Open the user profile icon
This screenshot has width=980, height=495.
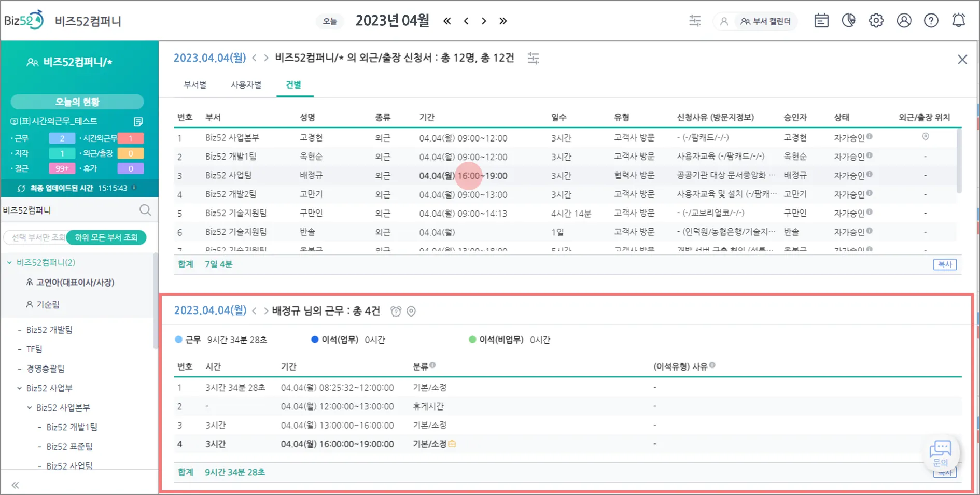coord(904,21)
